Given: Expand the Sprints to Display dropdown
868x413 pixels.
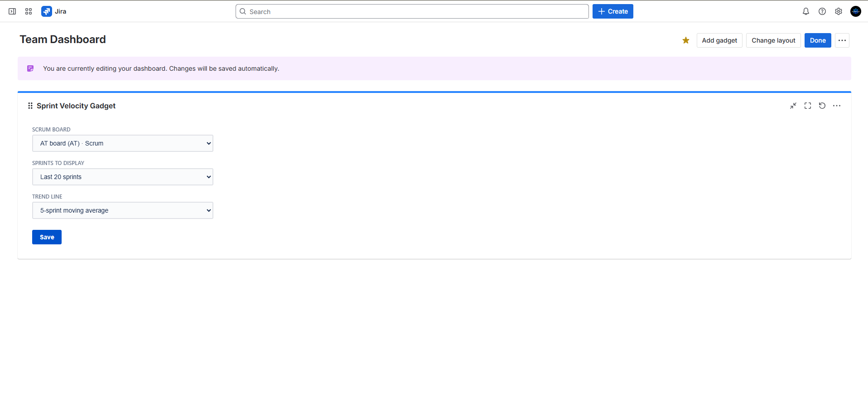Looking at the screenshot, I should 122,177.
